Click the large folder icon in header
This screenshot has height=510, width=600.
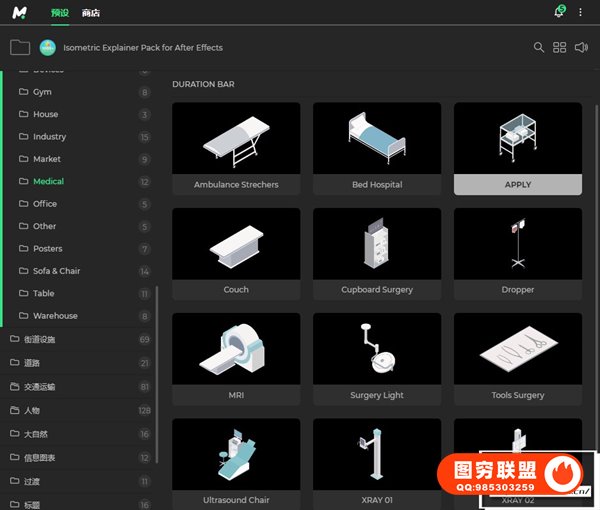tap(19, 47)
